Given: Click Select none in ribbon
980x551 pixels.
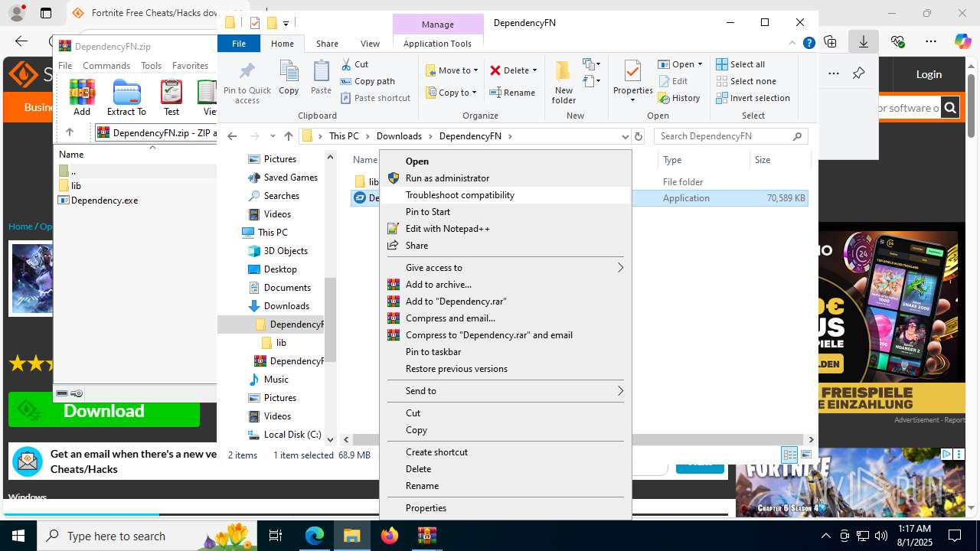Looking at the screenshot, I should 745,81.
